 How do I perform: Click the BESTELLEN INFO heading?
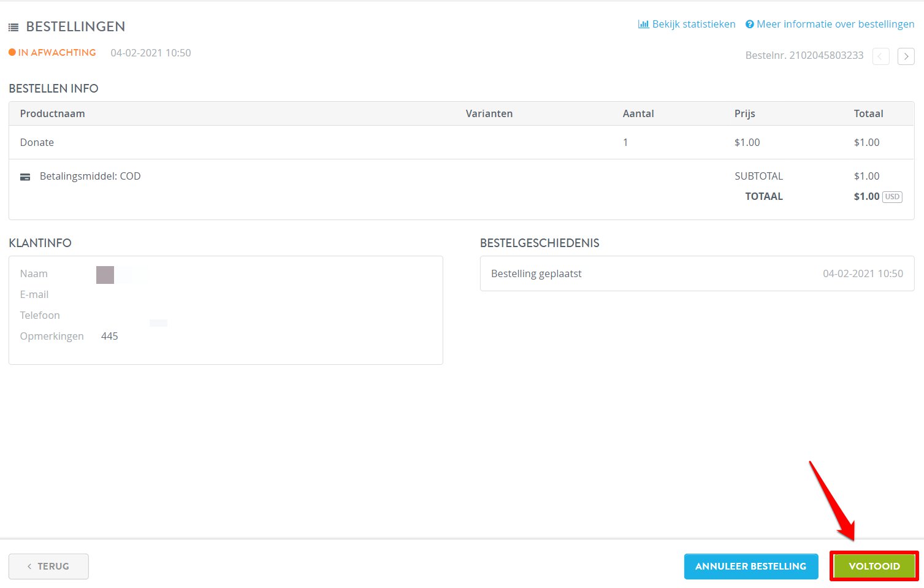(x=53, y=88)
